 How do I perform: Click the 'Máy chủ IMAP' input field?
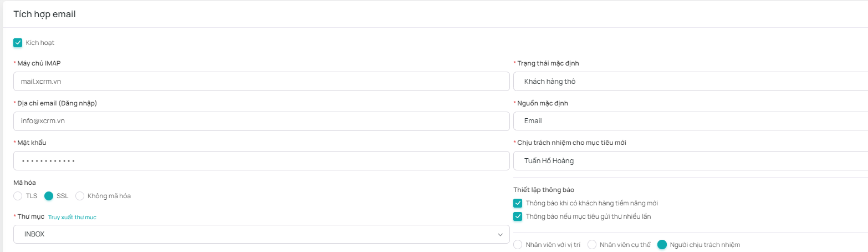click(x=261, y=82)
